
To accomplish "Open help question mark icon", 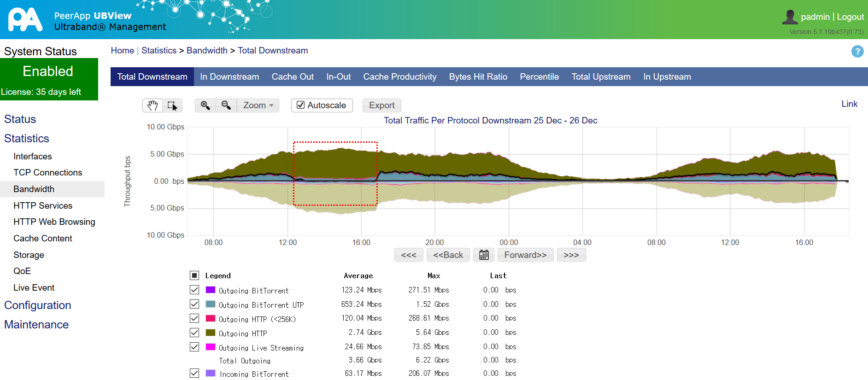I will tap(857, 51).
